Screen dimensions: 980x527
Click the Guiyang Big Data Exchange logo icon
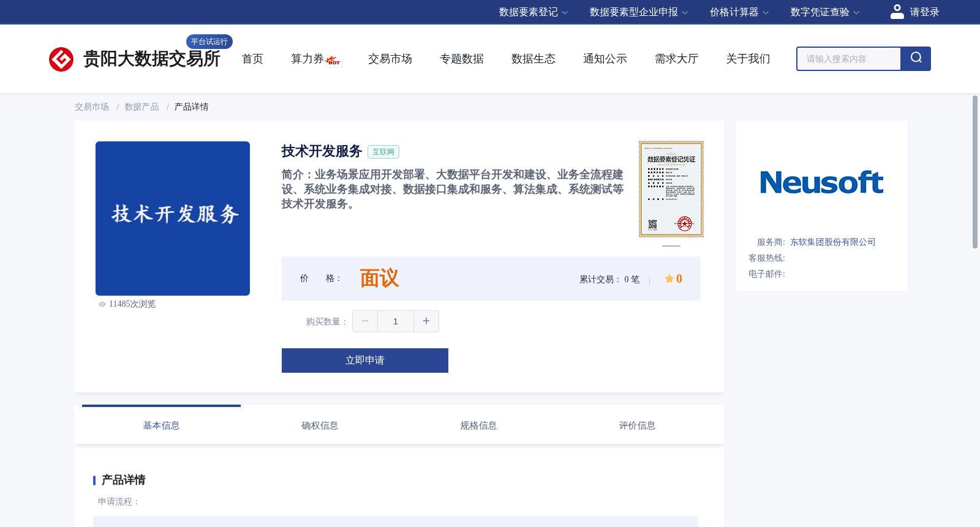pyautogui.click(x=61, y=59)
